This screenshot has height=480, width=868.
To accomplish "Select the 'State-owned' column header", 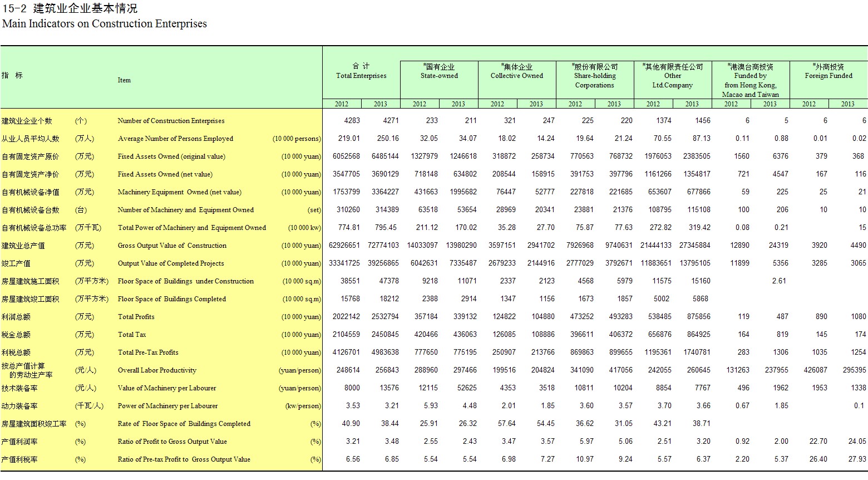I will click(x=439, y=76).
